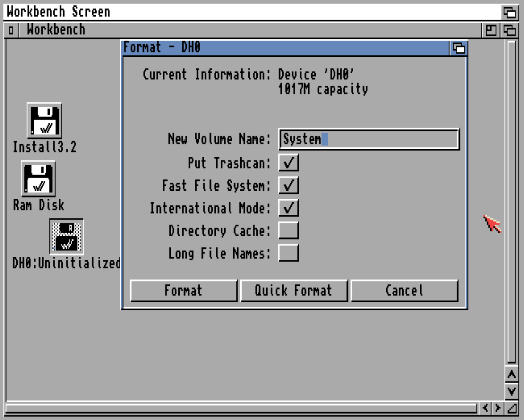Click Format window depth gadget
This screenshot has height=420, width=524.
[x=459, y=48]
